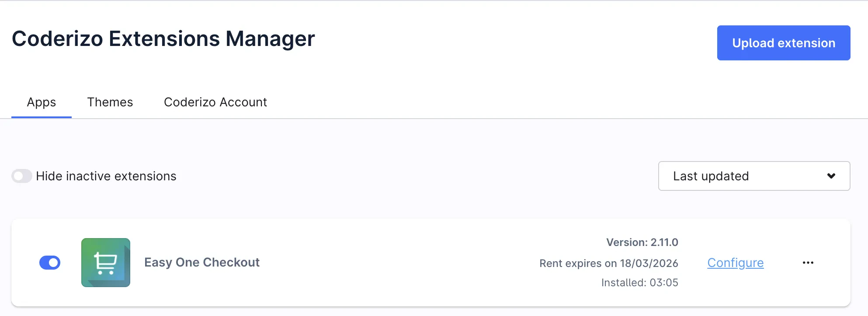This screenshot has height=316, width=868.
Task: Click the Easy One Checkout cart icon
Action: [106, 263]
